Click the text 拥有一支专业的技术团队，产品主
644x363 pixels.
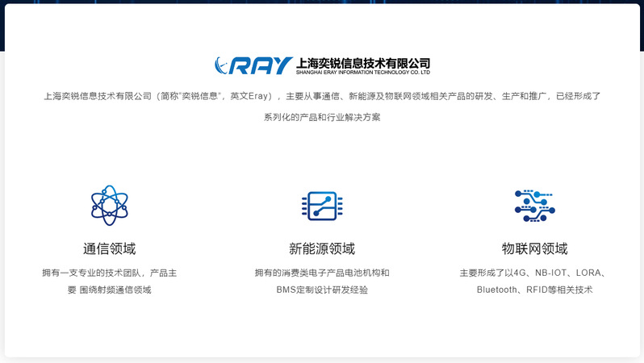(109, 273)
